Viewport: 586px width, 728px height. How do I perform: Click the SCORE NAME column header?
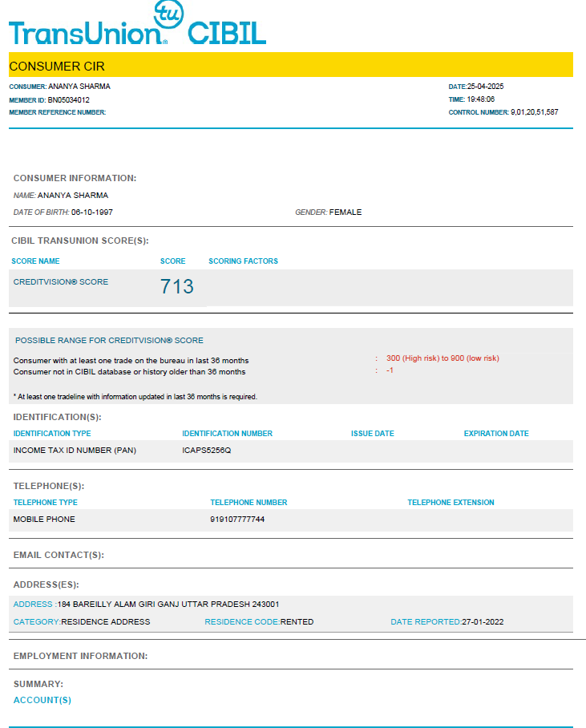click(x=35, y=261)
